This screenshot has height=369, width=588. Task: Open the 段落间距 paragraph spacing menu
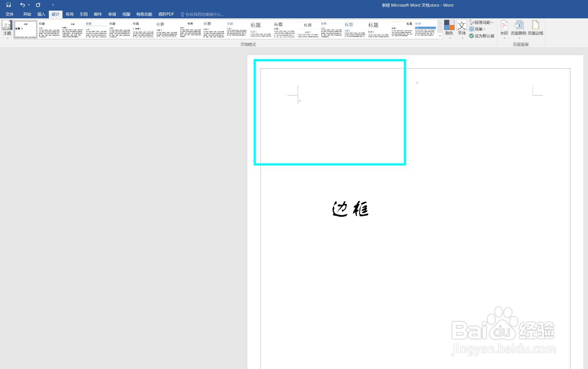point(481,22)
